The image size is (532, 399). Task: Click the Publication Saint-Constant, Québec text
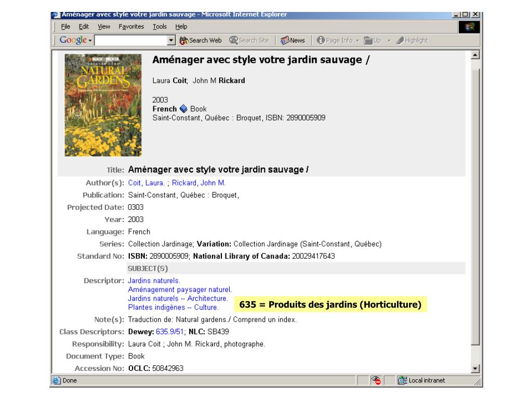(183, 195)
